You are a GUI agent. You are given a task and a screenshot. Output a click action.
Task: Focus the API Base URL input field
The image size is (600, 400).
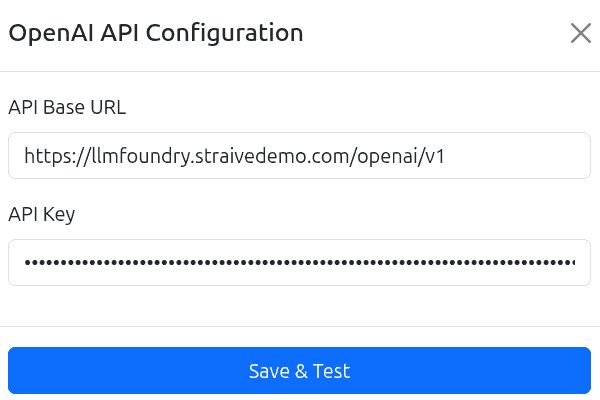(299, 156)
